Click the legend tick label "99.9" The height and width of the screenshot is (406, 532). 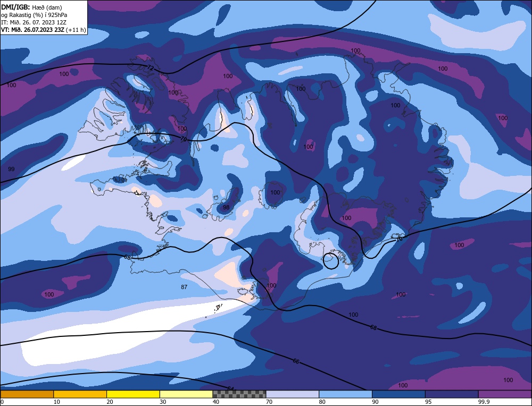click(x=483, y=402)
